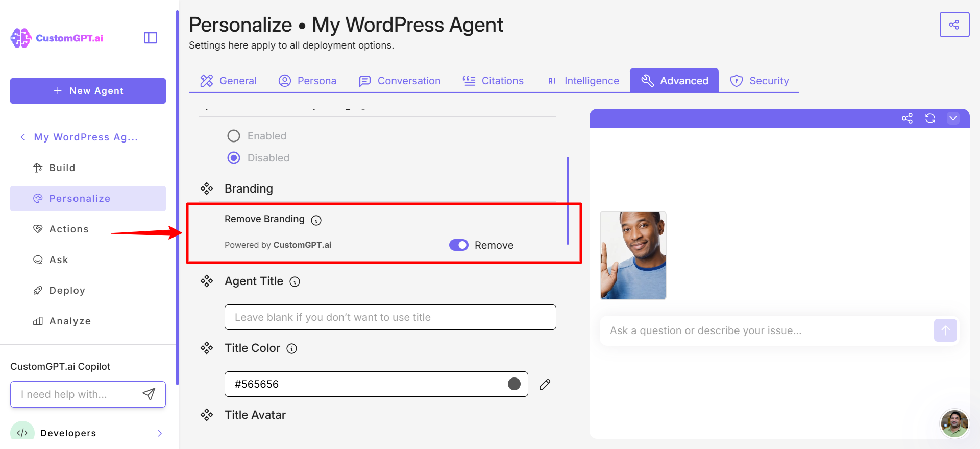
Task: Refresh the chat preview conversation
Action: click(930, 119)
